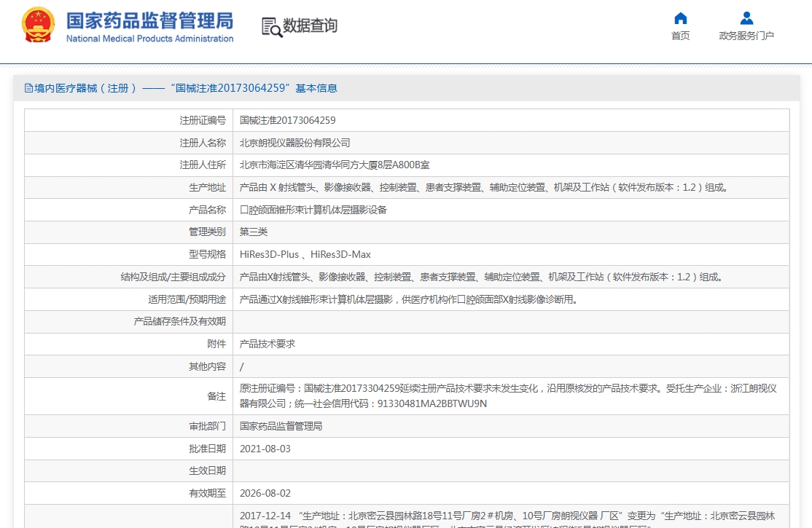Click the 国家药品监督管理局 site title
Viewport: 812px width, 528px height.
click(x=149, y=21)
